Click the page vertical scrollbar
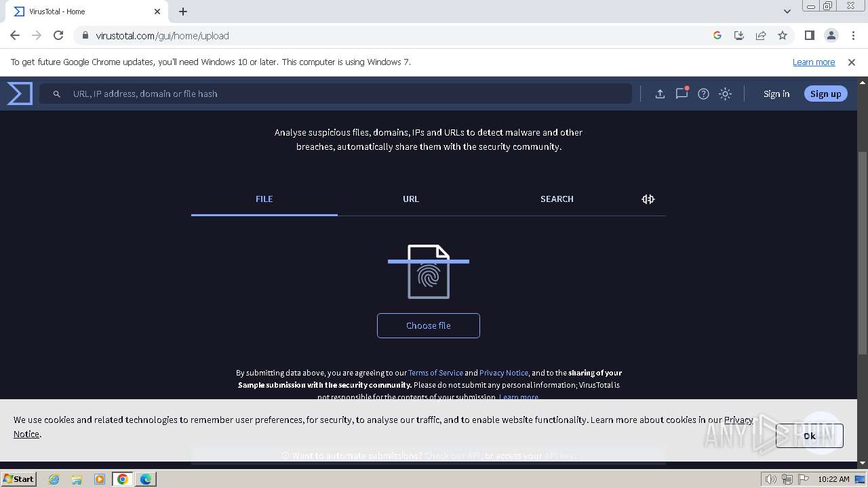Viewport: 868px width, 488px height. click(x=863, y=252)
